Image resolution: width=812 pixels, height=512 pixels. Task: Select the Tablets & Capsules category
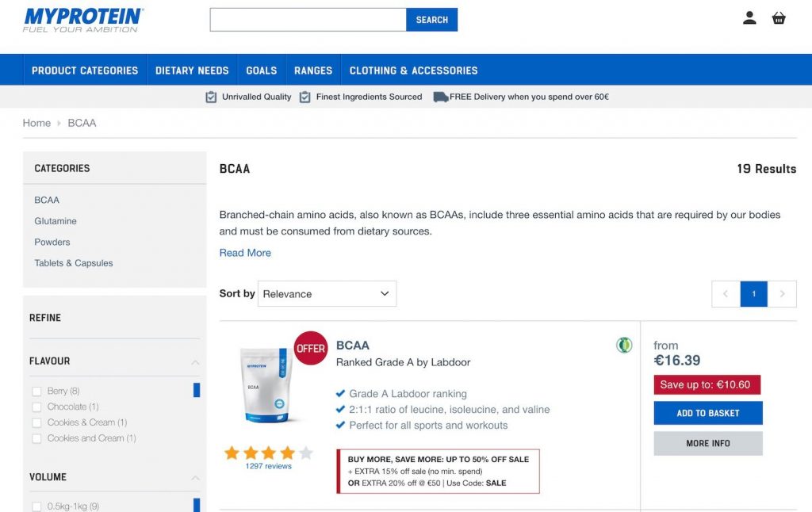74,263
